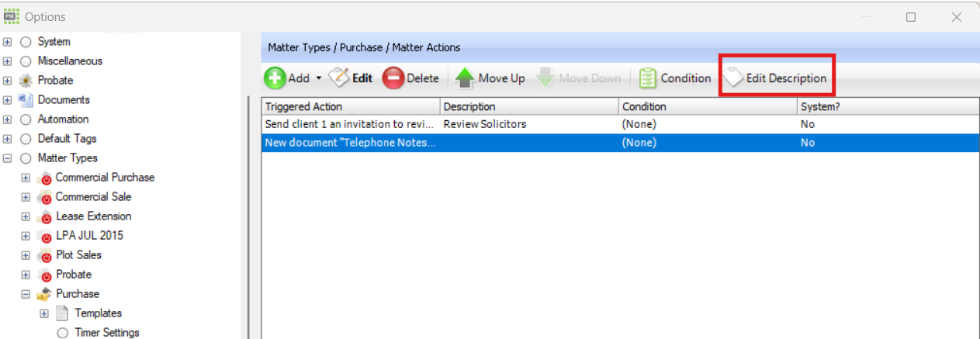
Task: Click the Commercial Sale matter icon
Action: point(44,197)
